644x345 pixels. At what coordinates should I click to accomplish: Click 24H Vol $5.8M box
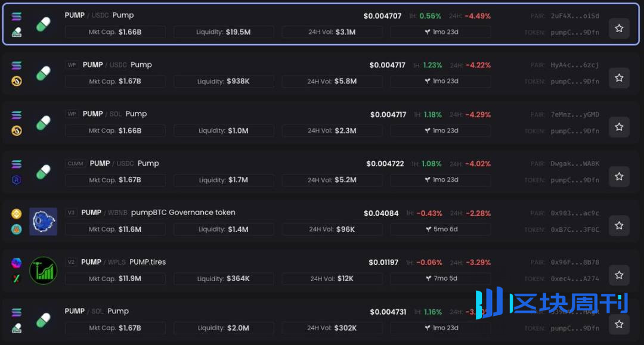pyautogui.click(x=332, y=81)
